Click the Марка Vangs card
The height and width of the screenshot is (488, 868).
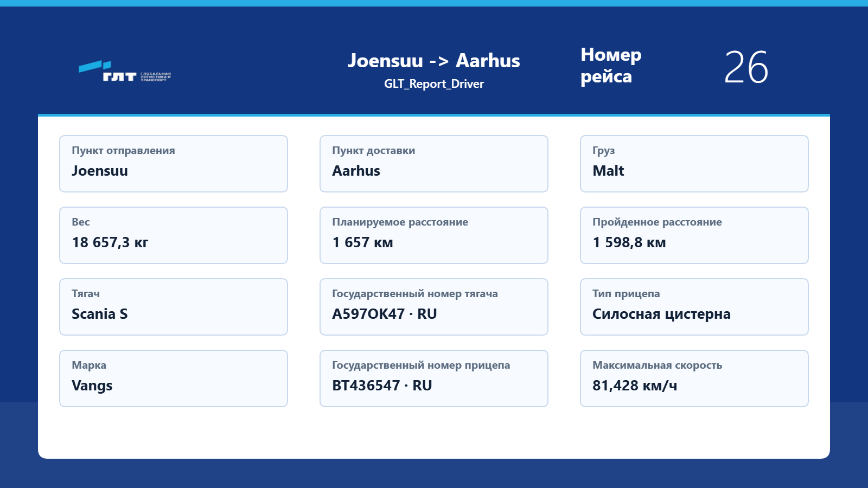point(174,378)
